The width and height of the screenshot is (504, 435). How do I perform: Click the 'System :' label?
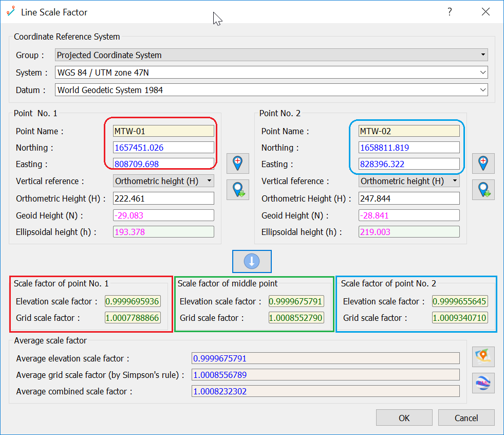(31, 72)
